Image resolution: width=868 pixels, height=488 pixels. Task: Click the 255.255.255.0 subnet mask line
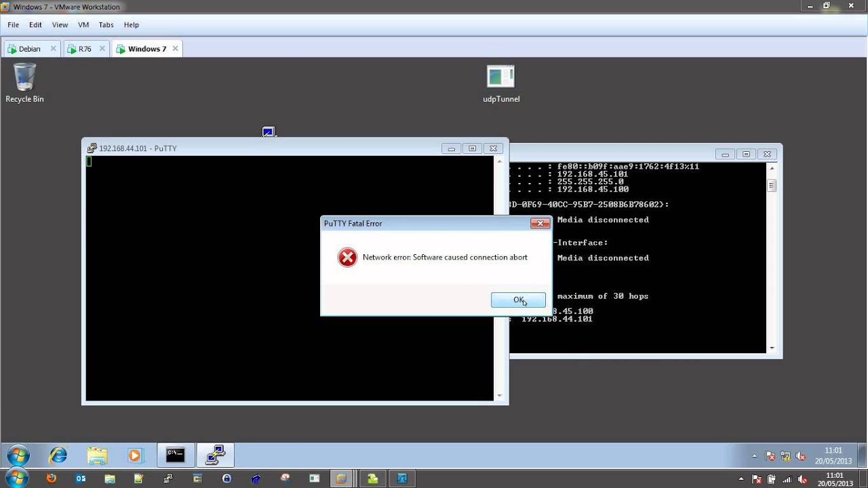pos(590,182)
